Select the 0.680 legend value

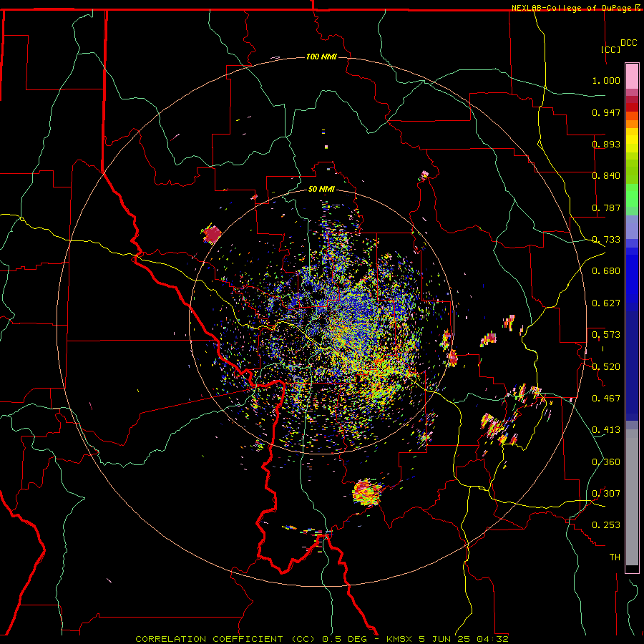tap(606, 271)
